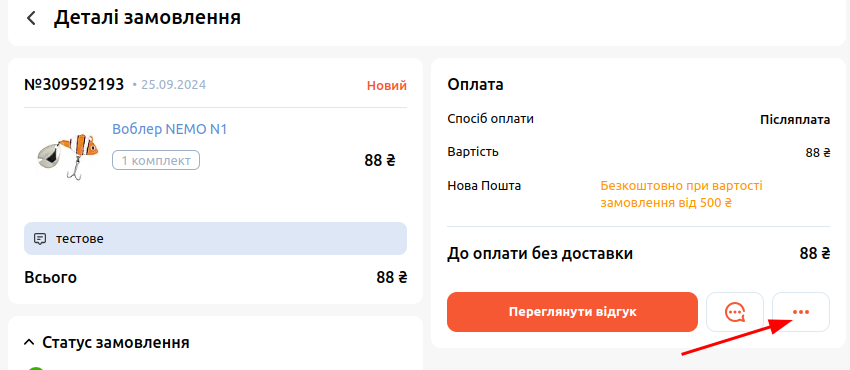Open the Воблер NEMO N1 product link

tap(170, 129)
